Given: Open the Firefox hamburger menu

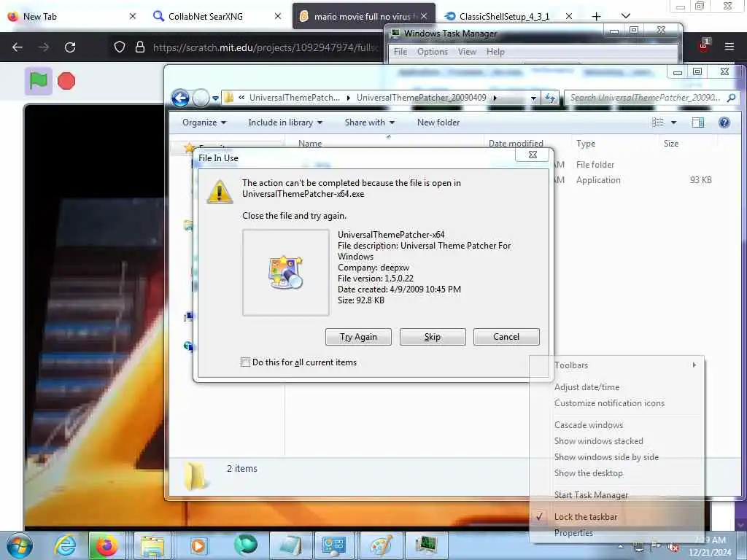Looking at the screenshot, I should pyautogui.click(x=729, y=46).
